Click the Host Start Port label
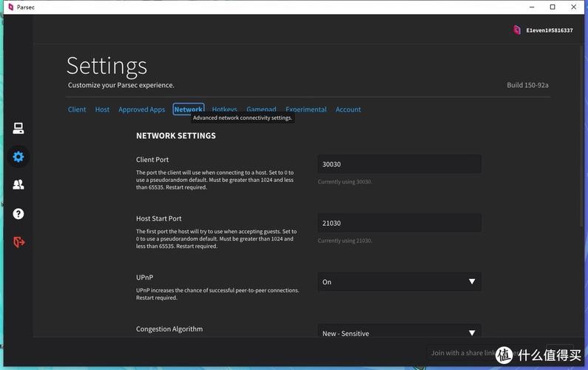 (x=158, y=218)
